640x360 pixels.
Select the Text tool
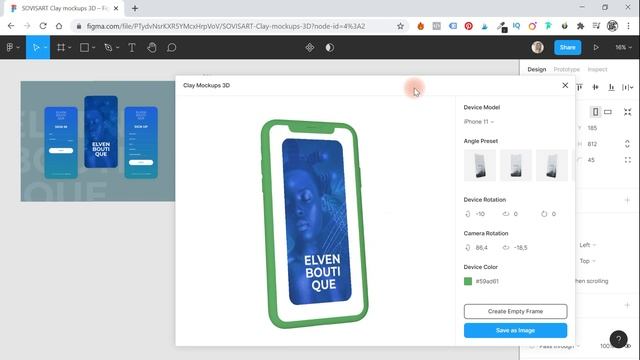click(x=132, y=48)
